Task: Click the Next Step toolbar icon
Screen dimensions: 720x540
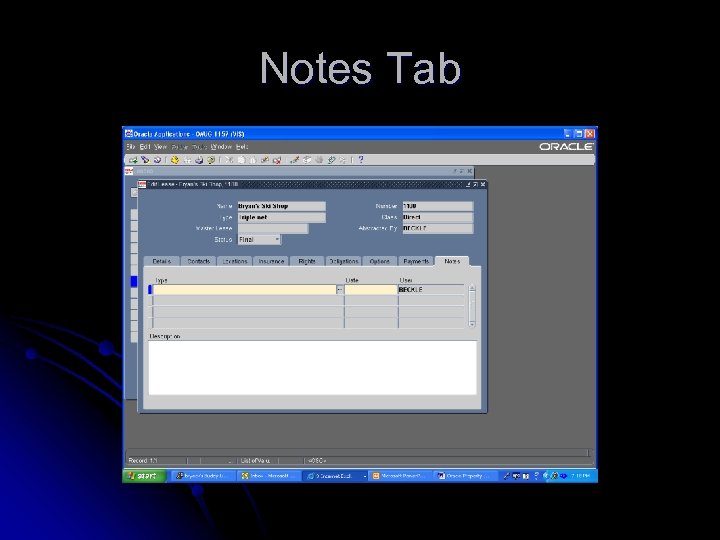Action: (x=187, y=160)
